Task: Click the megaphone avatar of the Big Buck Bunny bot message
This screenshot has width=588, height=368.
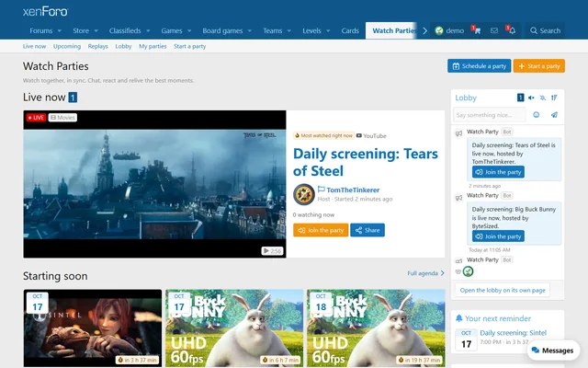Action: (x=458, y=198)
